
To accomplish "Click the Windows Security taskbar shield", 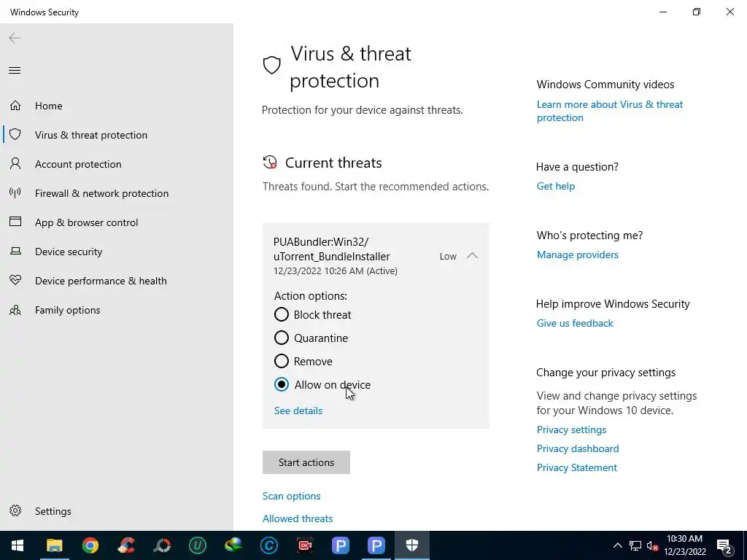I will [412, 545].
